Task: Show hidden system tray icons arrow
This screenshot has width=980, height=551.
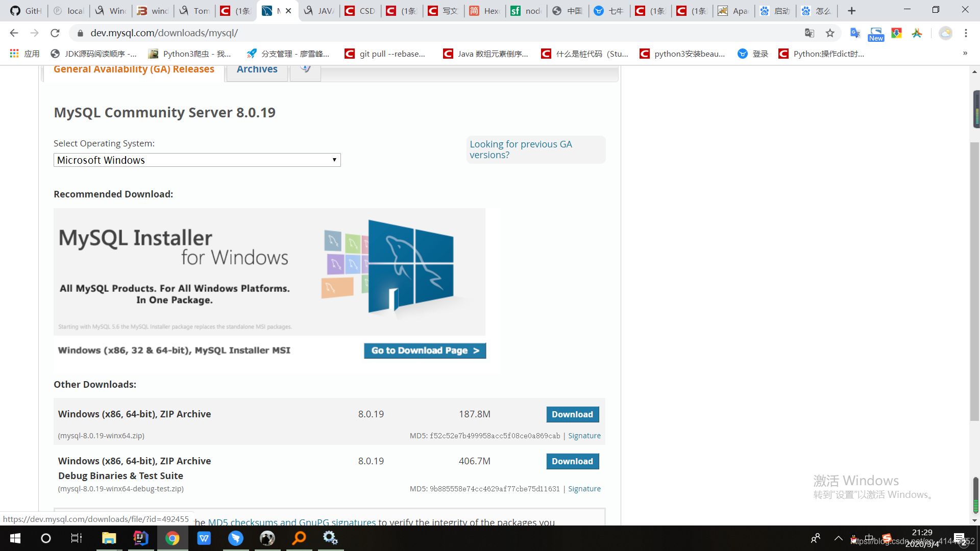Action: [x=838, y=538]
